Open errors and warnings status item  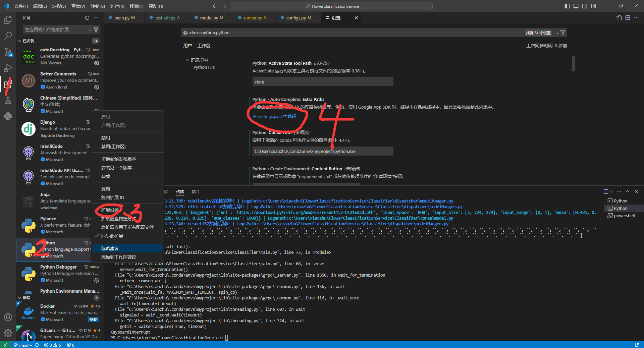coord(52,345)
